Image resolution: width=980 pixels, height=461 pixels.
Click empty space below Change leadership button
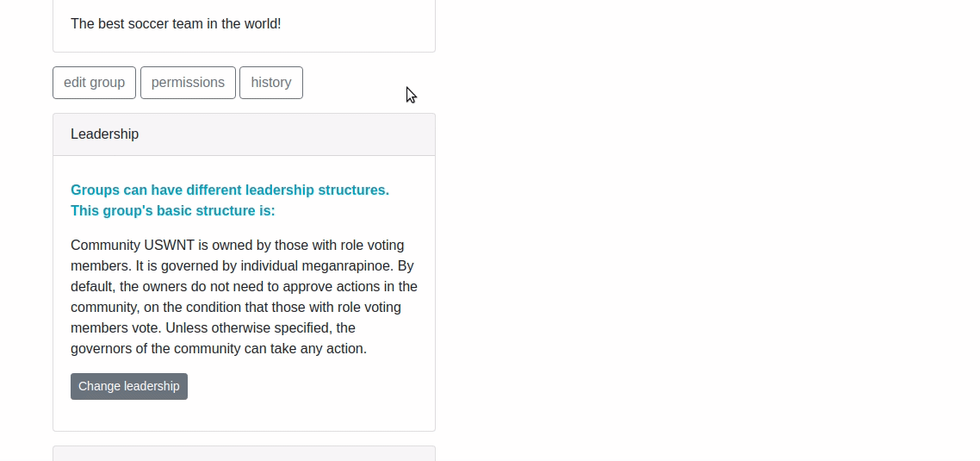(244, 415)
